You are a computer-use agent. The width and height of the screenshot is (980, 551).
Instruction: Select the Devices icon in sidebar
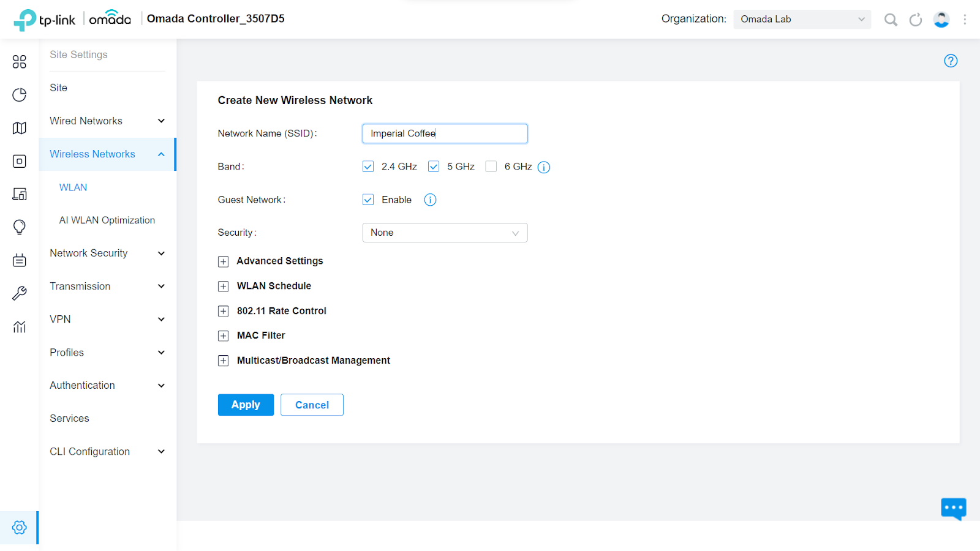pyautogui.click(x=19, y=161)
